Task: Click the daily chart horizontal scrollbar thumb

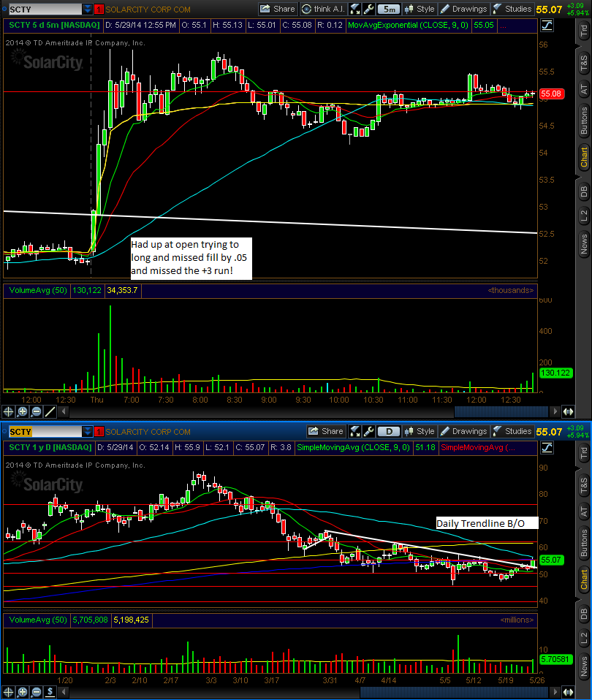Action: point(454,692)
